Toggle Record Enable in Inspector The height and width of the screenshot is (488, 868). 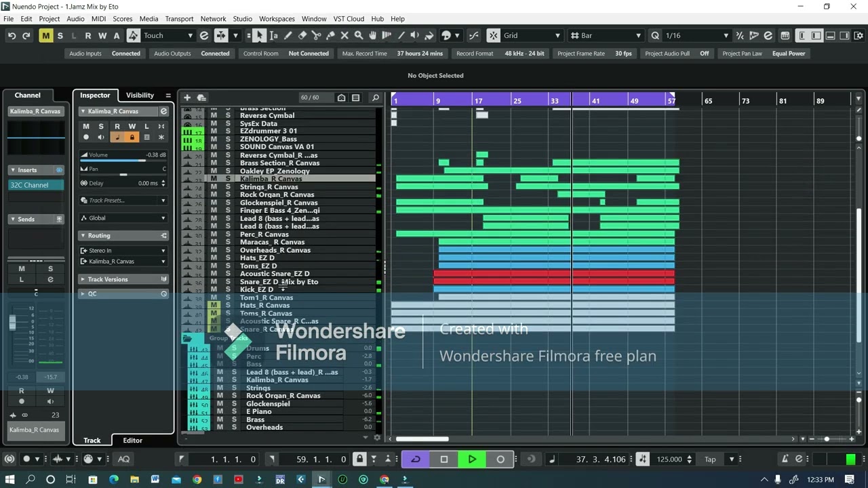point(86,137)
